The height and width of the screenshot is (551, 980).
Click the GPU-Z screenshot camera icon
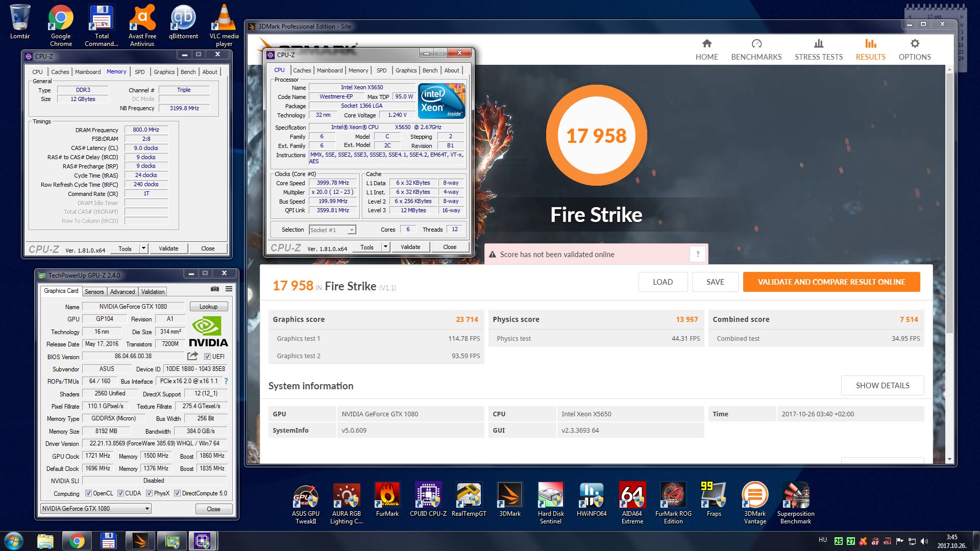215,289
